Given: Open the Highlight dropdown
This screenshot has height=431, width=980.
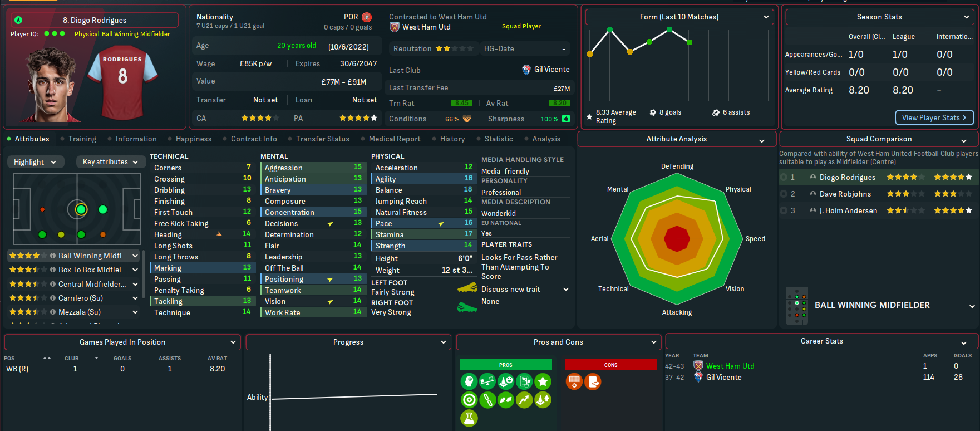Looking at the screenshot, I should 35,162.
